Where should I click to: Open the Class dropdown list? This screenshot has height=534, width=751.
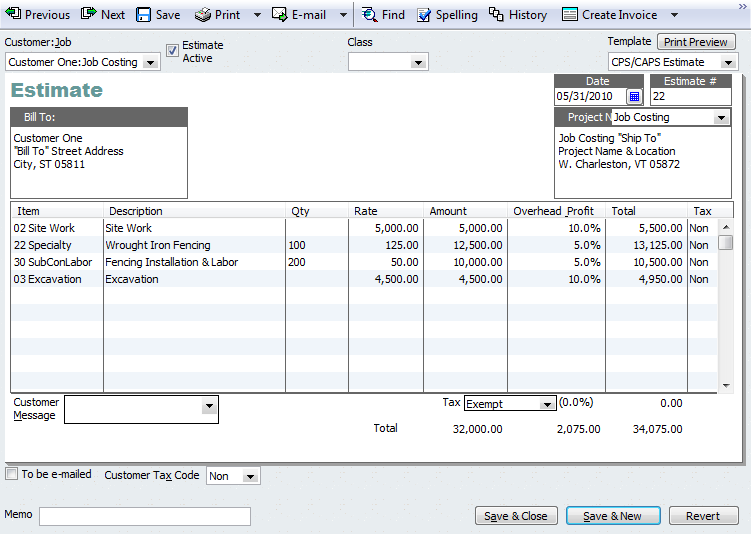[418, 63]
